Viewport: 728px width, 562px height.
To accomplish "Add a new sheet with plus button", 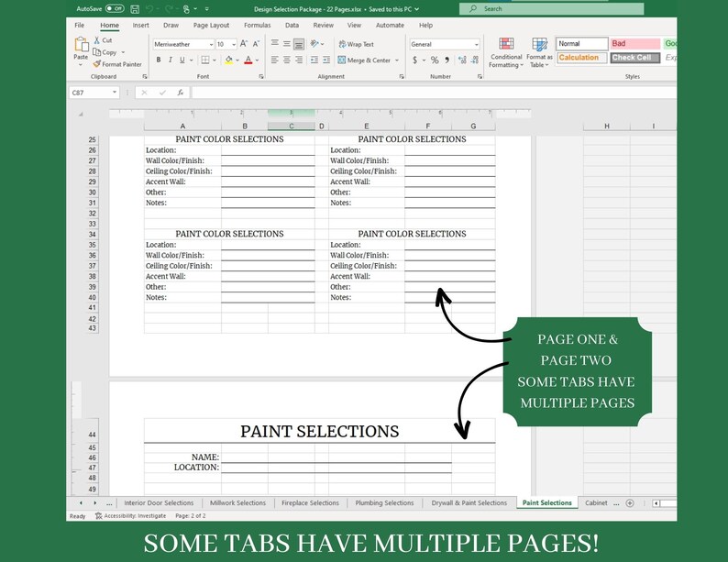I will tap(630, 503).
